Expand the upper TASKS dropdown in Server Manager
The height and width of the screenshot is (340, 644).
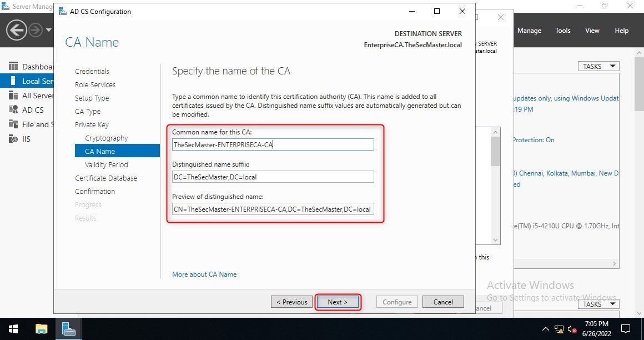[599, 66]
